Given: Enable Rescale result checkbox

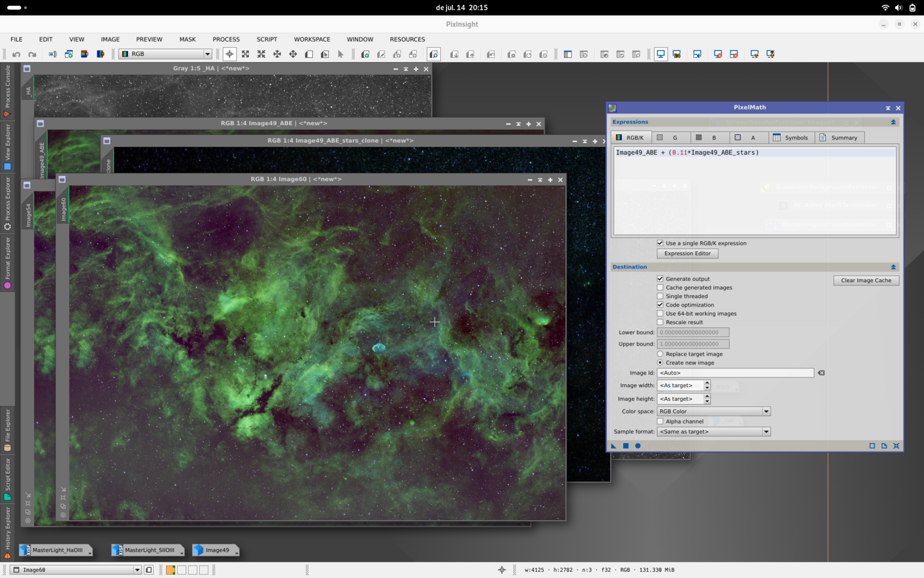Looking at the screenshot, I should point(660,322).
